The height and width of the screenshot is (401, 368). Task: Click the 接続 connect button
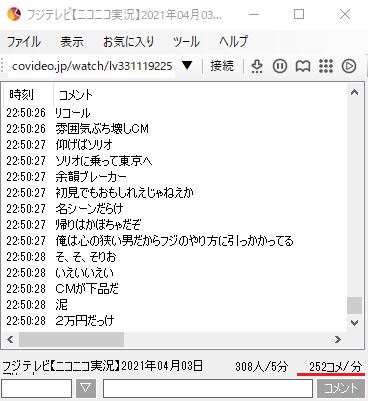click(x=222, y=66)
